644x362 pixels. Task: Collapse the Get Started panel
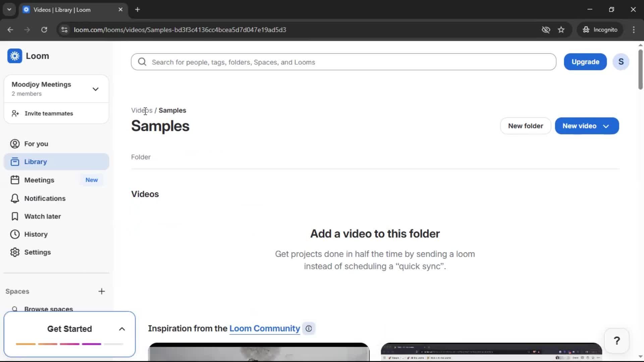121,329
